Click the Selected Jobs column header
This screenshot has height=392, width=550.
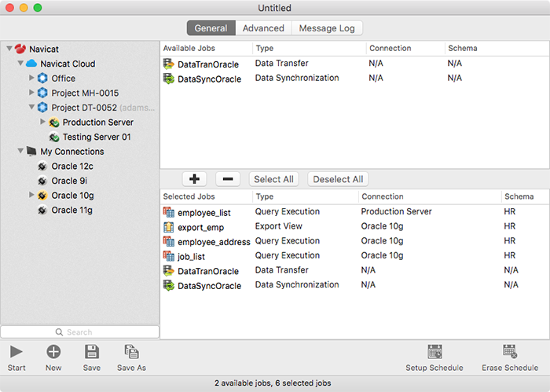[206, 196]
